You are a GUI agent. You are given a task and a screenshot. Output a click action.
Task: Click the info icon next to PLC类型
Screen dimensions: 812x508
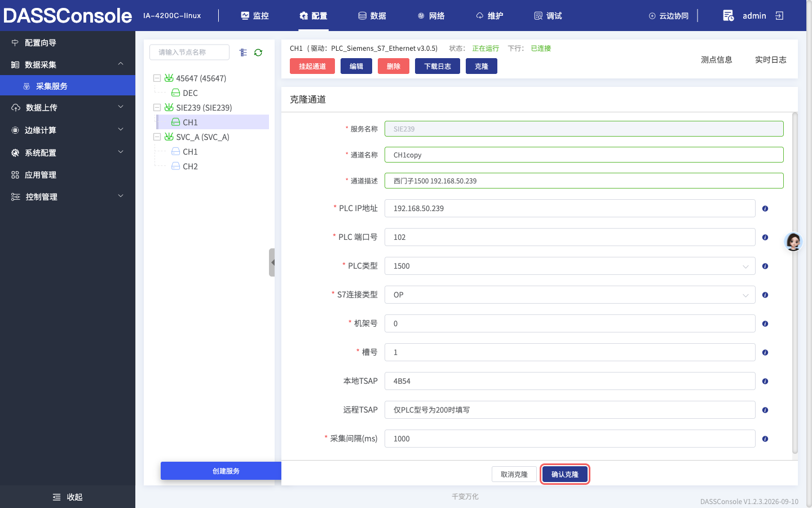765,266
